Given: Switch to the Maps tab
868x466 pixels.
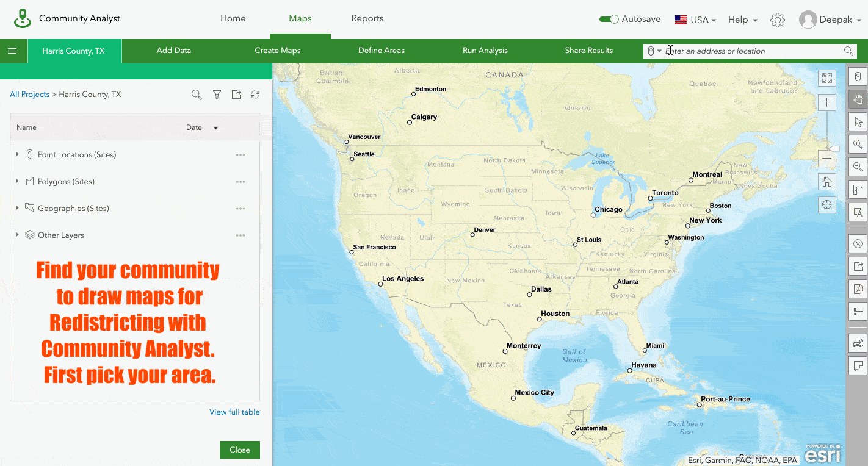Looking at the screenshot, I should click(300, 18).
